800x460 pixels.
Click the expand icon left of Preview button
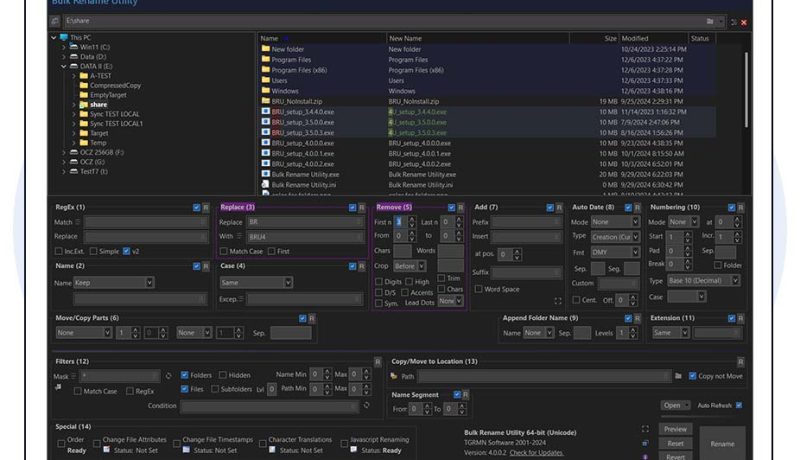tap(645, 429)
